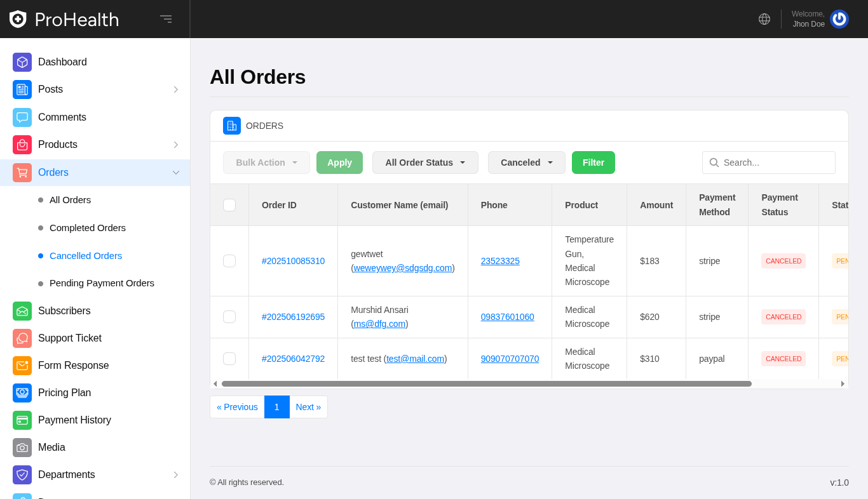Click the power icon beside Jhon Doe
The width and height of the screenshot is (868, 499).
click(839, 19)
